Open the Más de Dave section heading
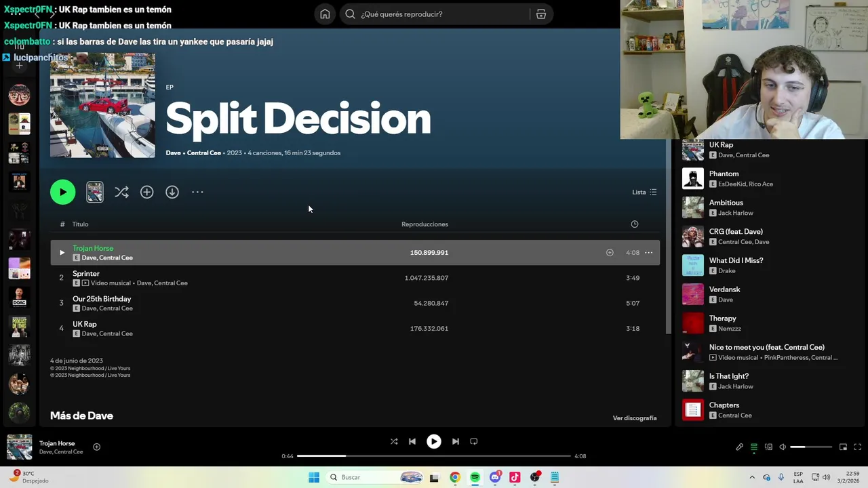This screenshot has height=488, width=868. [x=81, y=415]
